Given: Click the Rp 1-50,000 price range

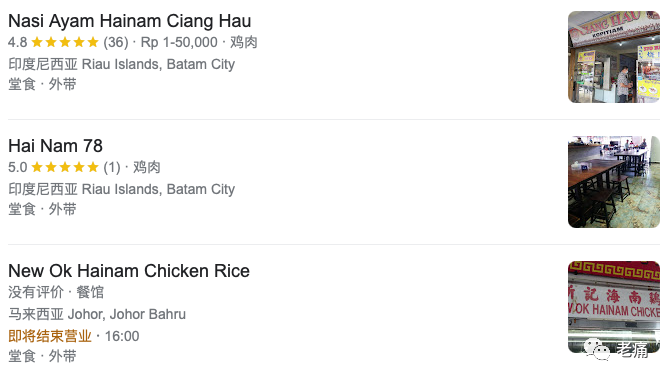Looking at the screenshot, I should pyautogui.click(x=179, y=42).
